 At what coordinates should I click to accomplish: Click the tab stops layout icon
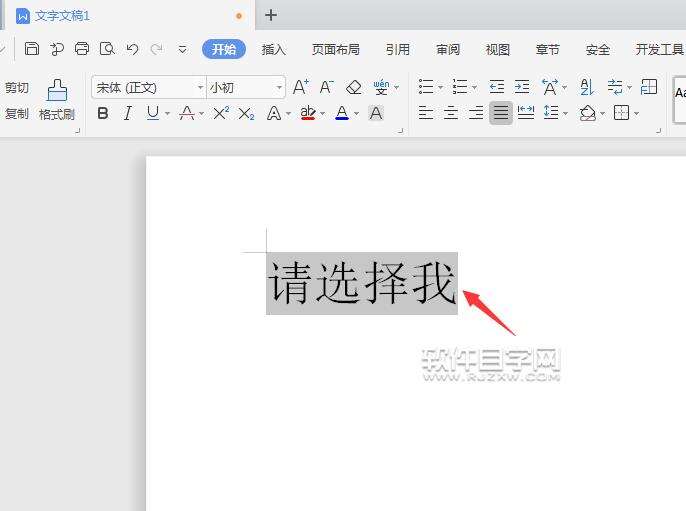(x=649, y=87)
